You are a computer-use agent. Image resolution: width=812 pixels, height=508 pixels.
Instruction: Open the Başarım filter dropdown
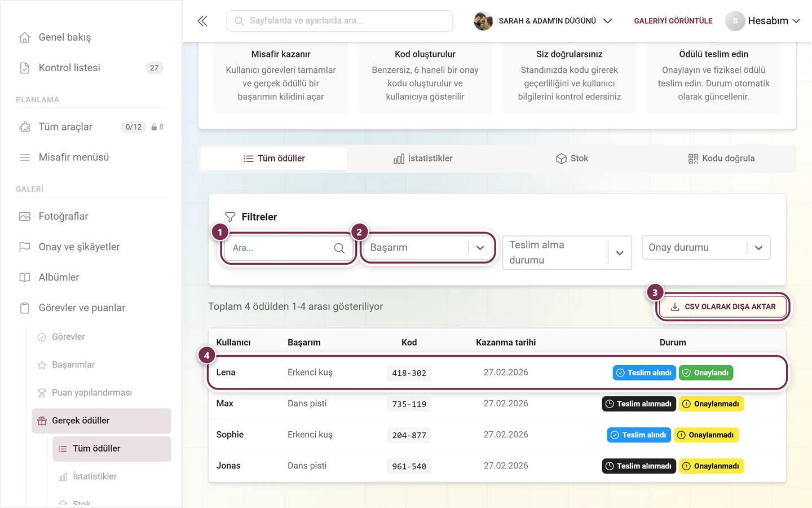[428, 248]
